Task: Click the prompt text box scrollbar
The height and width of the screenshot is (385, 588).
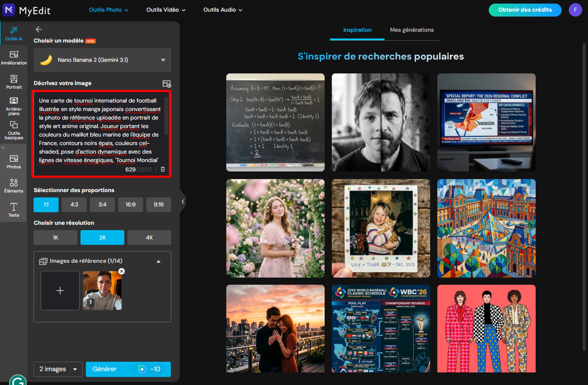Action: tap(166, 116)
